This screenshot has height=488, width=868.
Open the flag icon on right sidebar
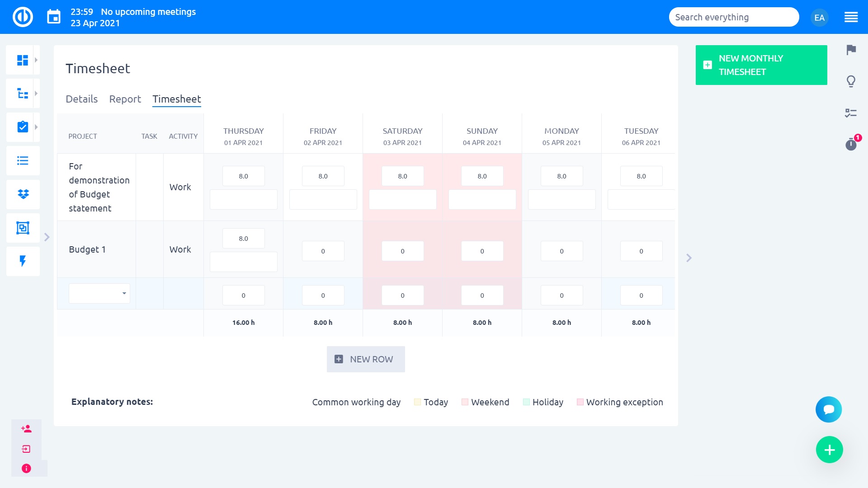tap(852, 51)
